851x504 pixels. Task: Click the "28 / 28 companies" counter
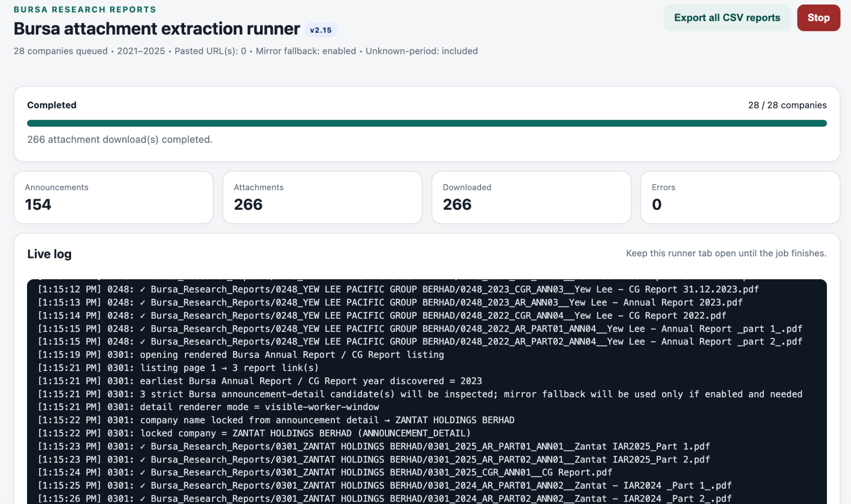(787, 105)
